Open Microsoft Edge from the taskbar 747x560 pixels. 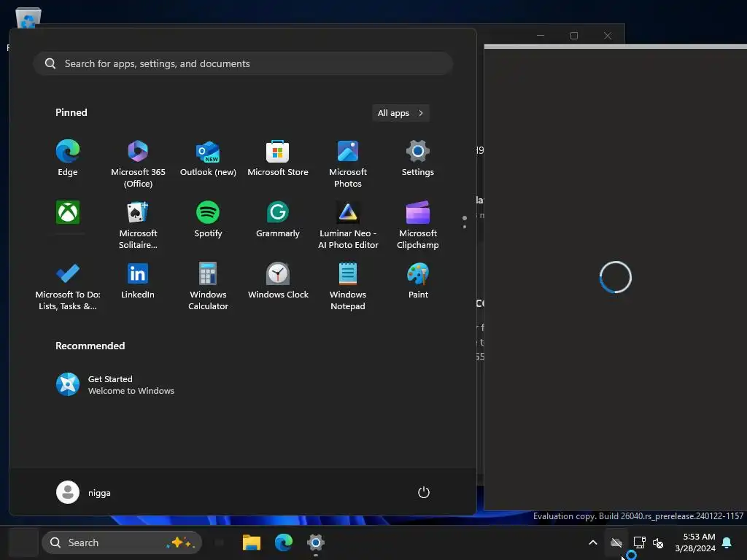tap(284, 542)
